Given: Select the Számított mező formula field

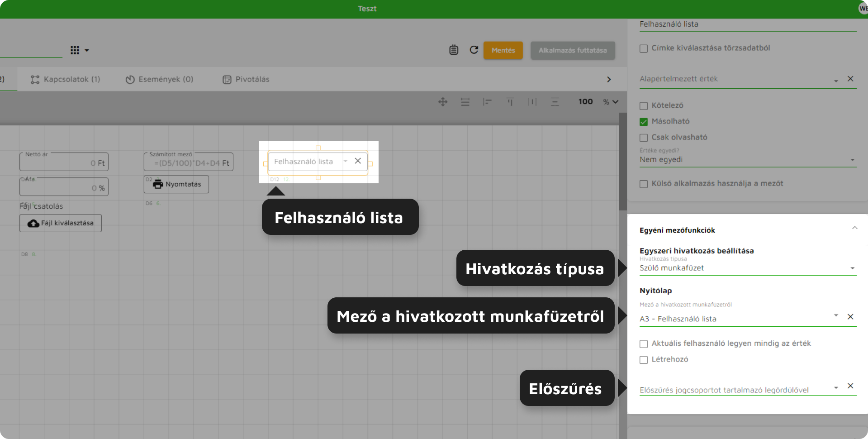Looking at the screenshot, I should click(x=189, y=162).
